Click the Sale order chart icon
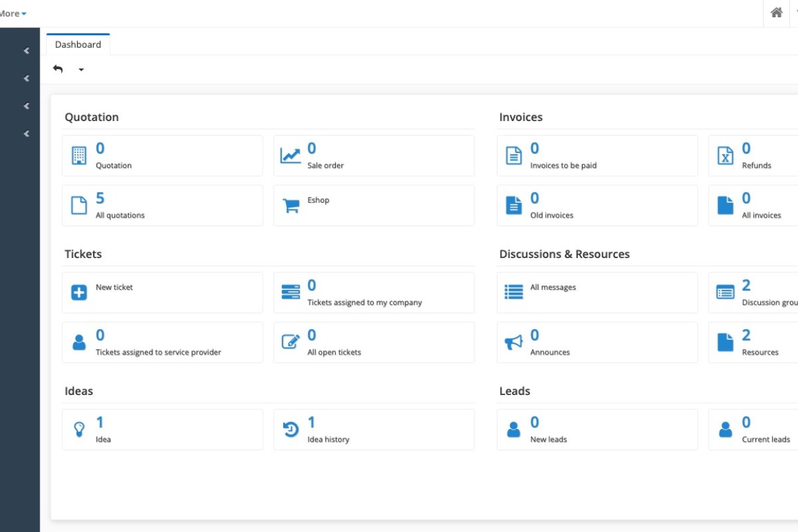798x532 pixels. pyautogui.click(x=291, y=156)
